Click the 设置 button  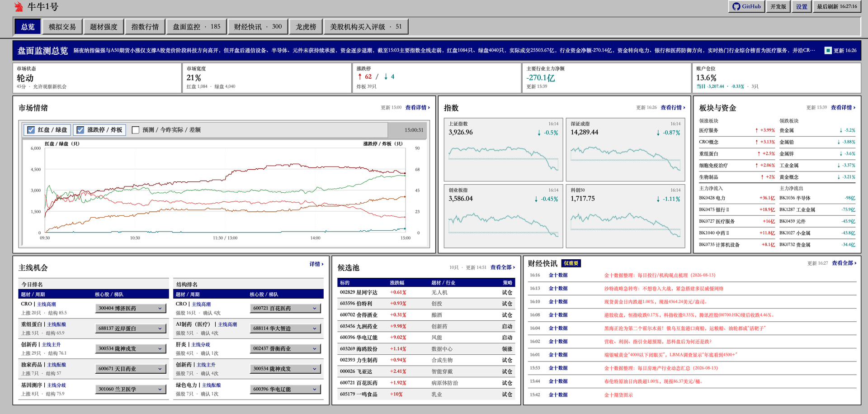[x=802, y=6]
